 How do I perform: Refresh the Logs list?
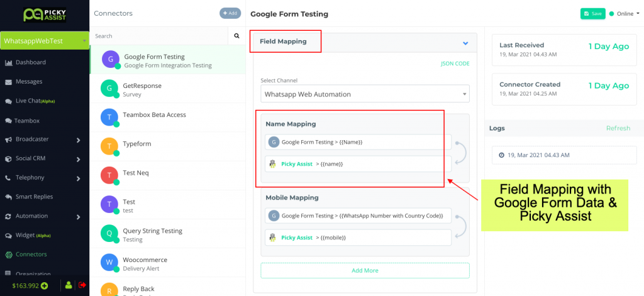coord(618,128)
